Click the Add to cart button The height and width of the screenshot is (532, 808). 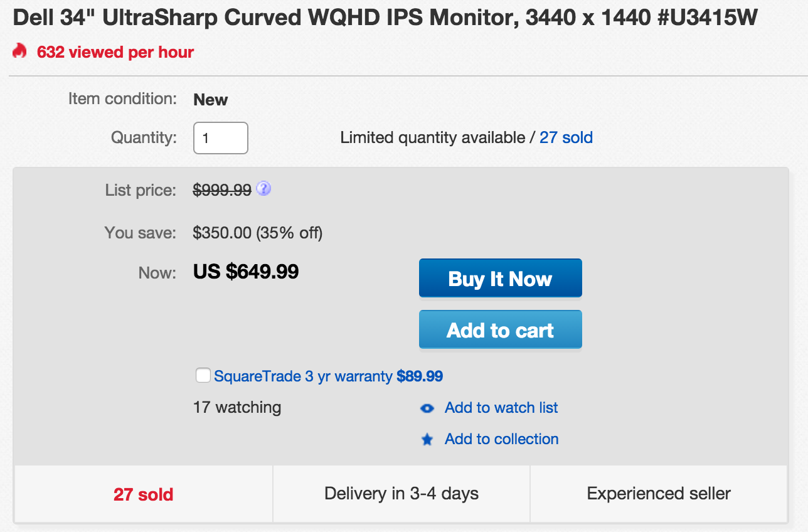(501, 329)
